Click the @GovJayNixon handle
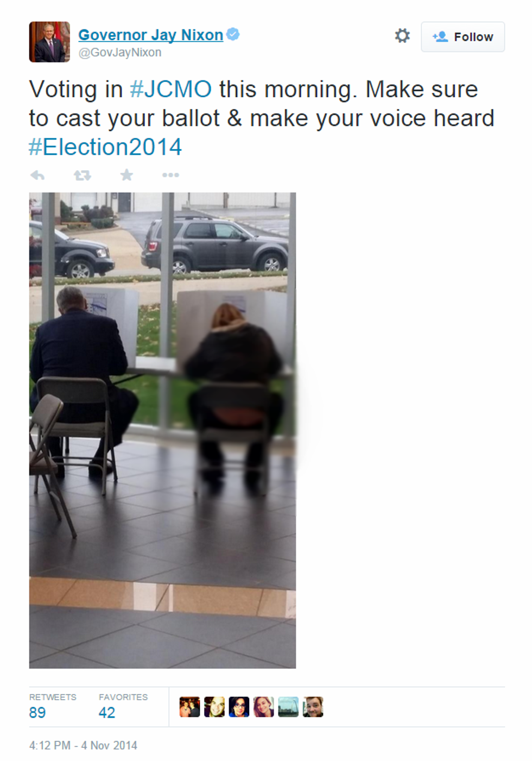Image resolution: width=532 pixels, height=761 pixels. coord(120,53)
